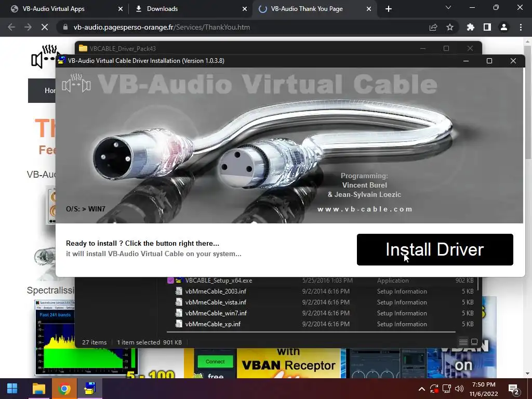Open the notification center icon

click(x=514, y=390)
